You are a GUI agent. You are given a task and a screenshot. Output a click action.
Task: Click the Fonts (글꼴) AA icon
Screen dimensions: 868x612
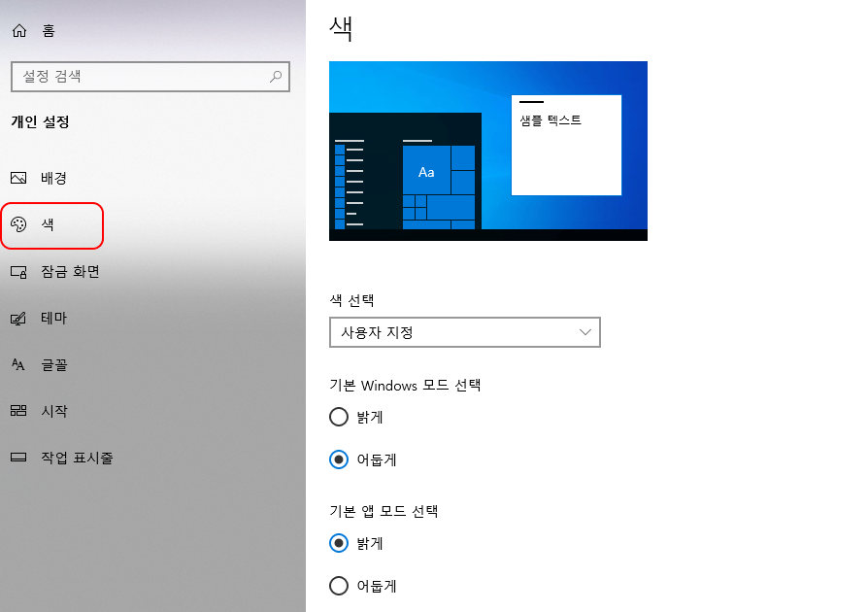point(18,364)
